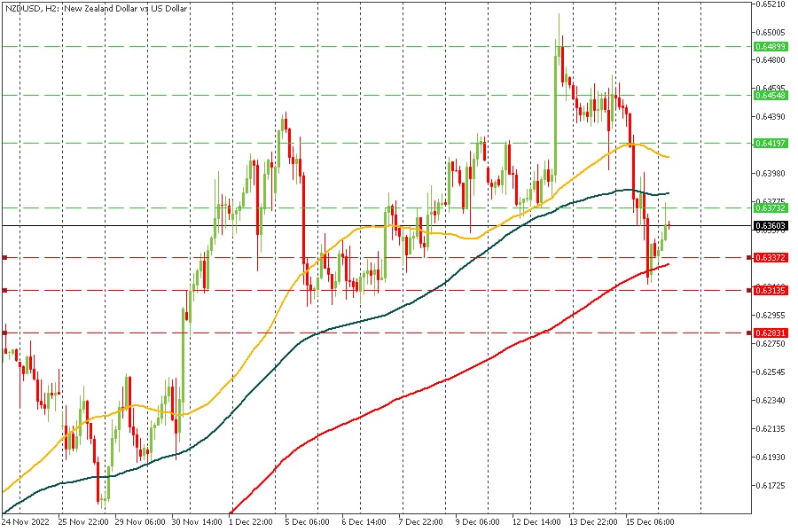Select the green 0.64899 price level label
This screenshot has height=532, width=798.
click(770, 47)
